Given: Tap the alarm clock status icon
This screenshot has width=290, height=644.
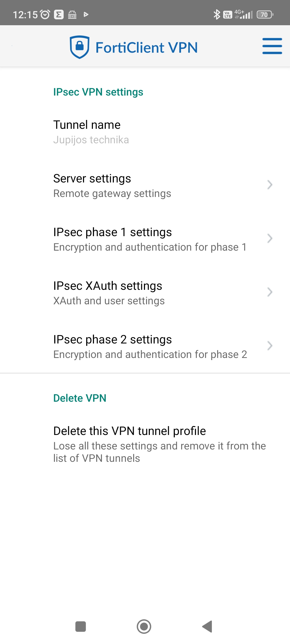Looking at the screenshot, I should [45, 14].
